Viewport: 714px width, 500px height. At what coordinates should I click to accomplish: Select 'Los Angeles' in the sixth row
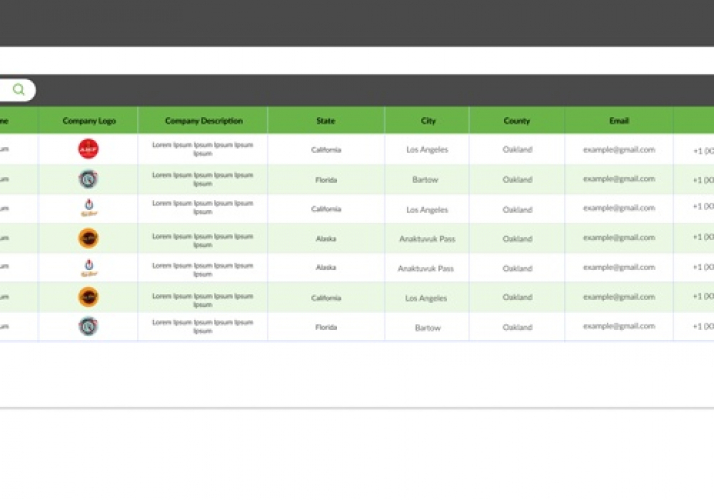tap(426, 298)
